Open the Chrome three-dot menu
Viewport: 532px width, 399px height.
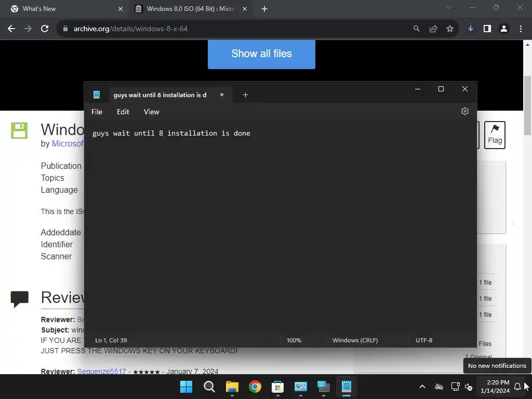click(521, 29)
